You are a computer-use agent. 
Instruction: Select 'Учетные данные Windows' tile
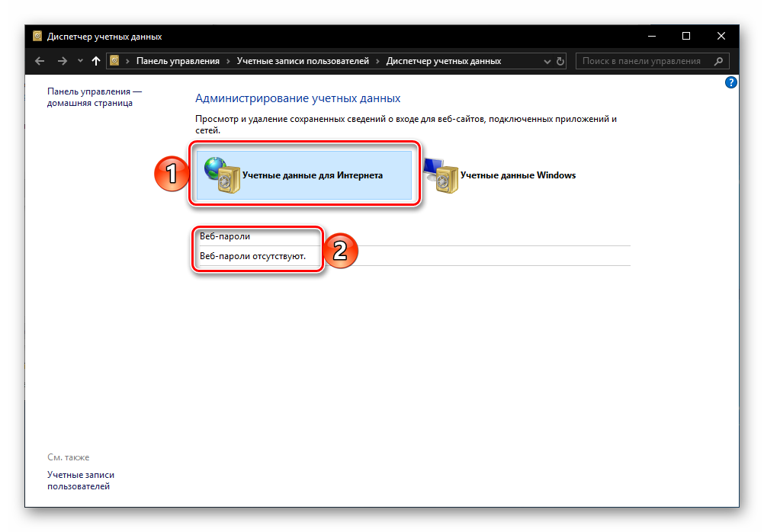coord(499,175)
